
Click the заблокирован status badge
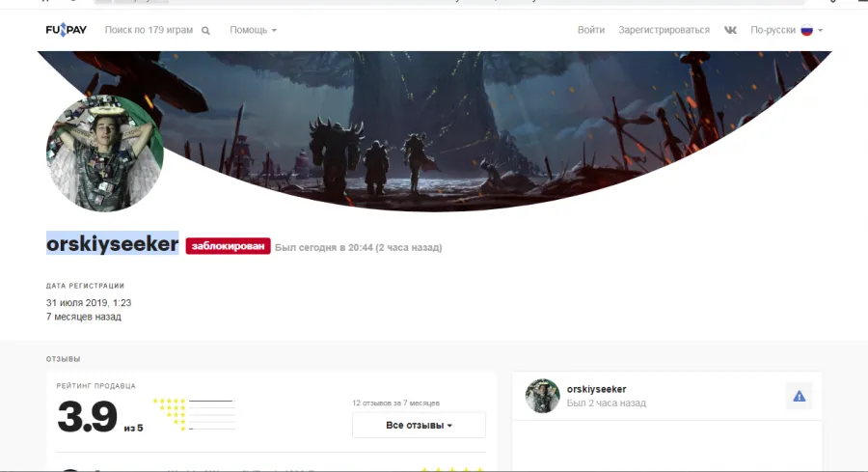228,246
